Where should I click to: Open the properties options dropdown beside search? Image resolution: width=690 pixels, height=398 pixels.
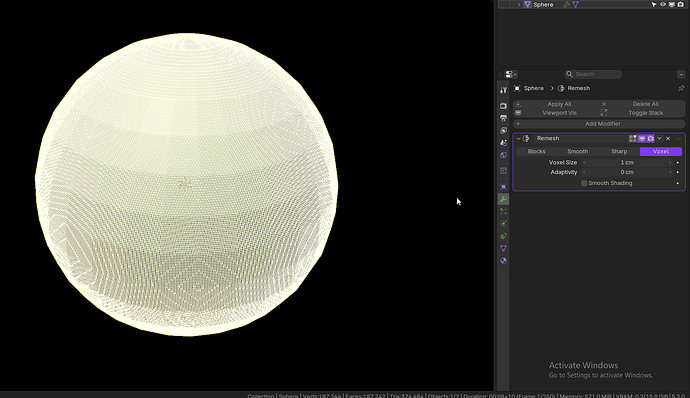point(681,74)
